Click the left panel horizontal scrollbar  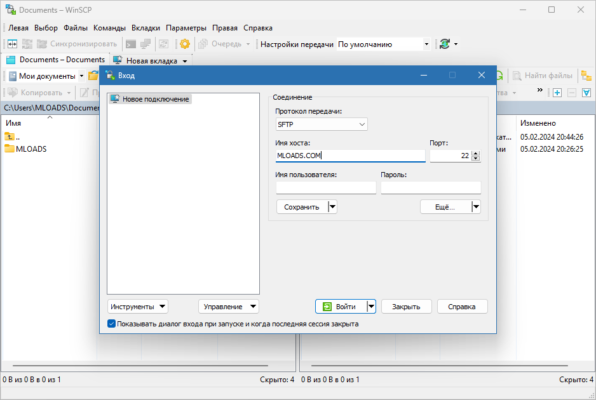[141, 365]
